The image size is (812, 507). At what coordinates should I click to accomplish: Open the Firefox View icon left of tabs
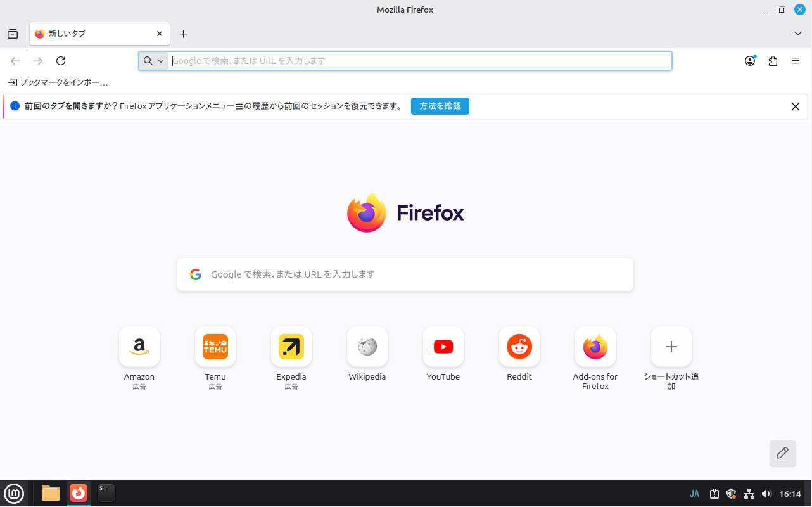pyautogui.click(x=13, y=34)
